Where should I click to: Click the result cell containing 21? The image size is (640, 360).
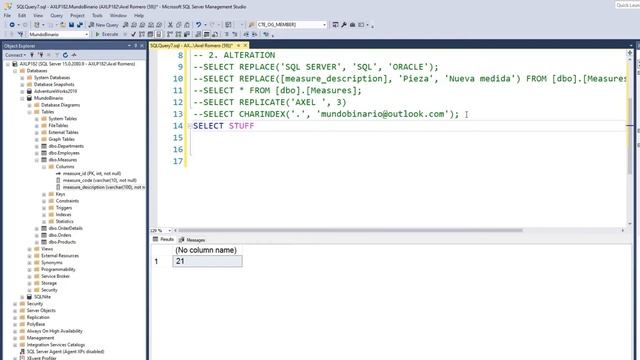point(207,261)
